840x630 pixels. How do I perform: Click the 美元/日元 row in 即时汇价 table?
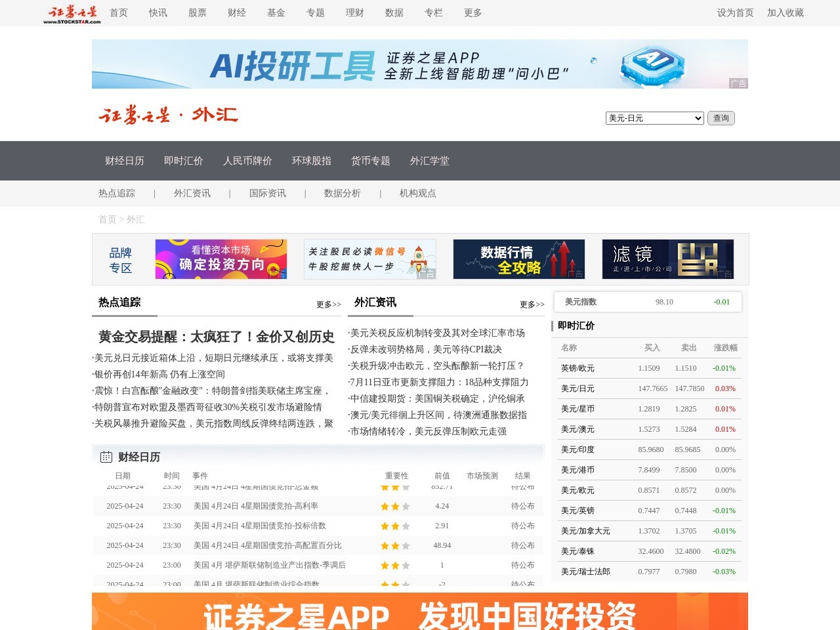pyautogui.click(x=630, y=388)
